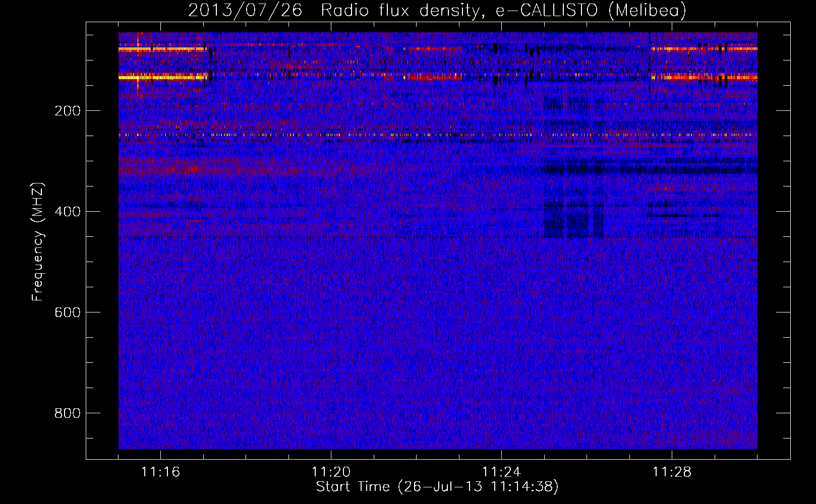816x504 pixels.
Task: Click the 11:20 time tick label
Action: click(331, 472)
